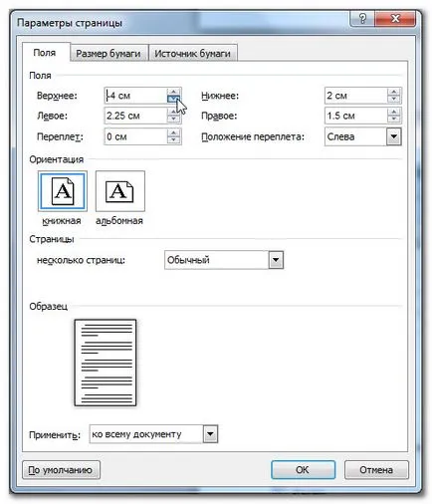Confirm with the OK button

point(303,470)
